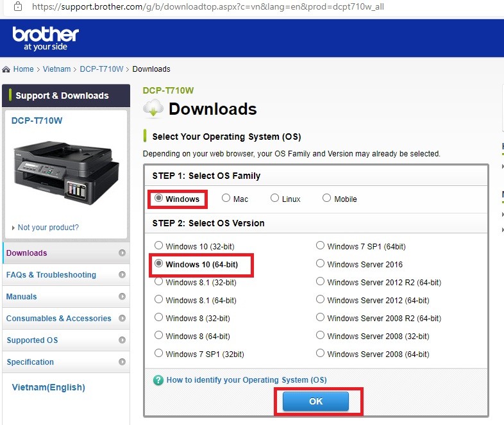
Task: Go to Vietnam in the breadcrumb
Action: 56,69
